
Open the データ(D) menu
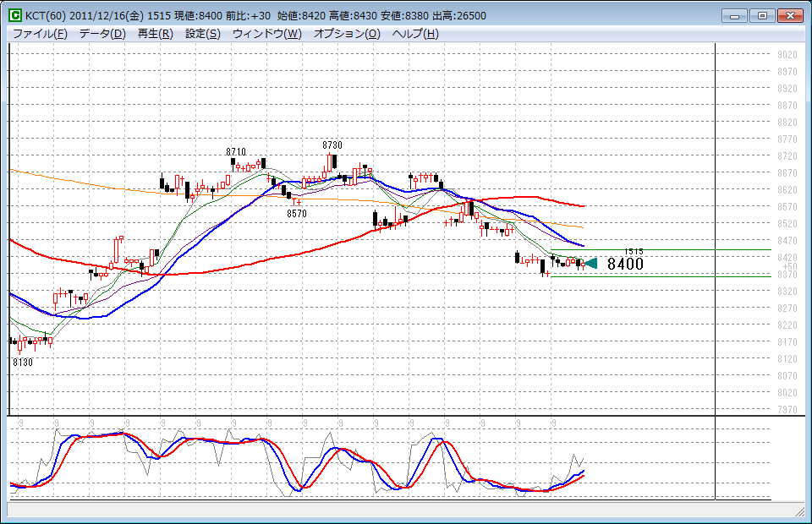102,34
